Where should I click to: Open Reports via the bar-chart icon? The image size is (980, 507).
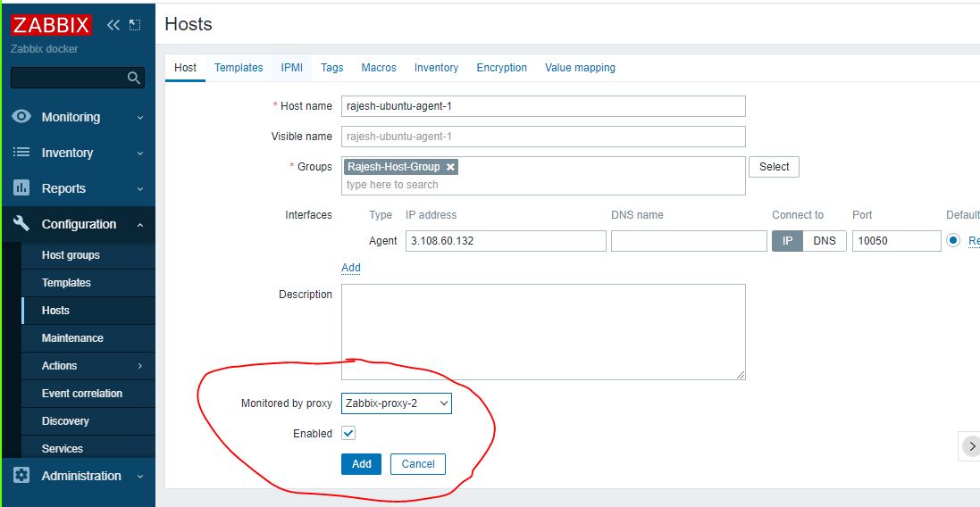tap(22, 188)
